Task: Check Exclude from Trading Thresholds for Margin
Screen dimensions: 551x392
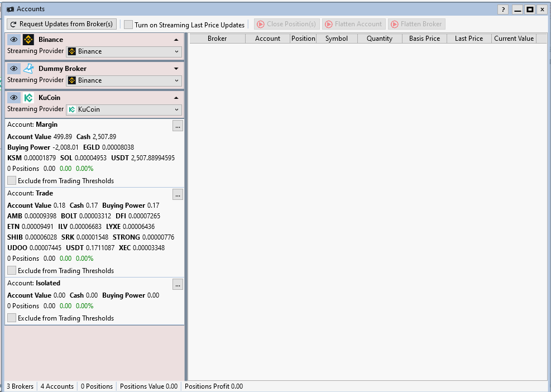Action: 12,180
